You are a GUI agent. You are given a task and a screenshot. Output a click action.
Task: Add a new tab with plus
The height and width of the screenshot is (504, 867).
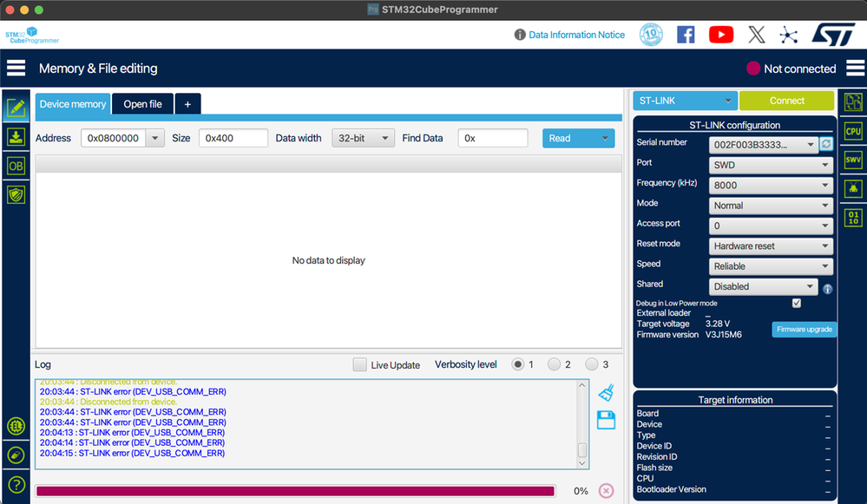[x=187, y=104]
